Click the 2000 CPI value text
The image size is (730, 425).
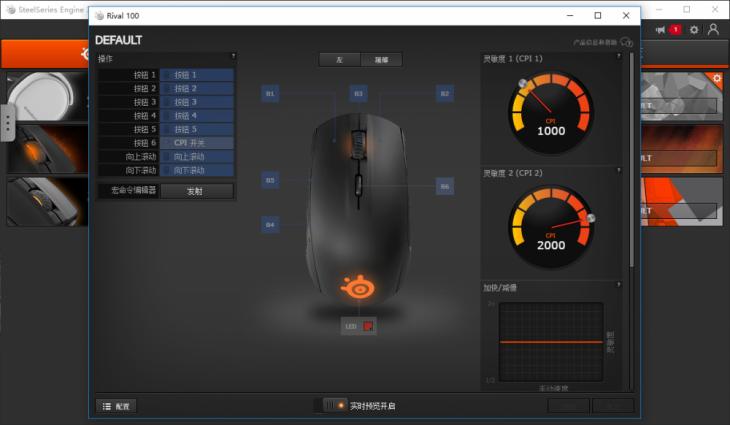(551, 245)
